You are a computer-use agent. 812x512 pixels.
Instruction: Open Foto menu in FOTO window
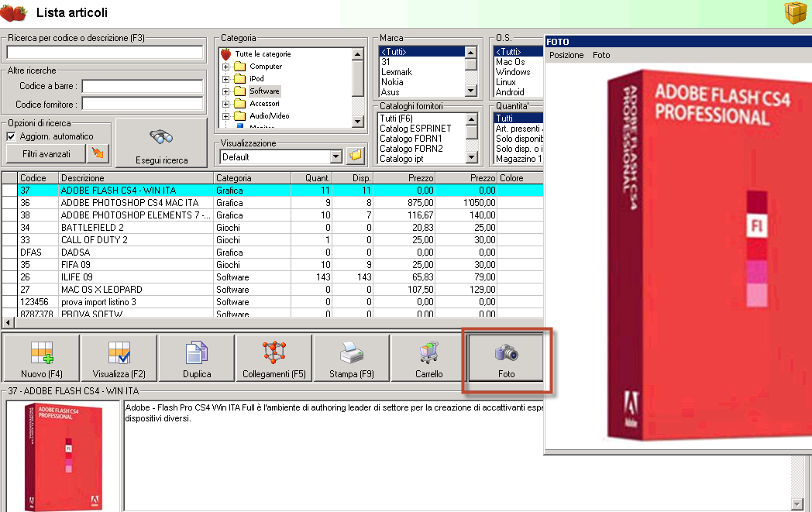pyautogui.click(x=601, y=55)
